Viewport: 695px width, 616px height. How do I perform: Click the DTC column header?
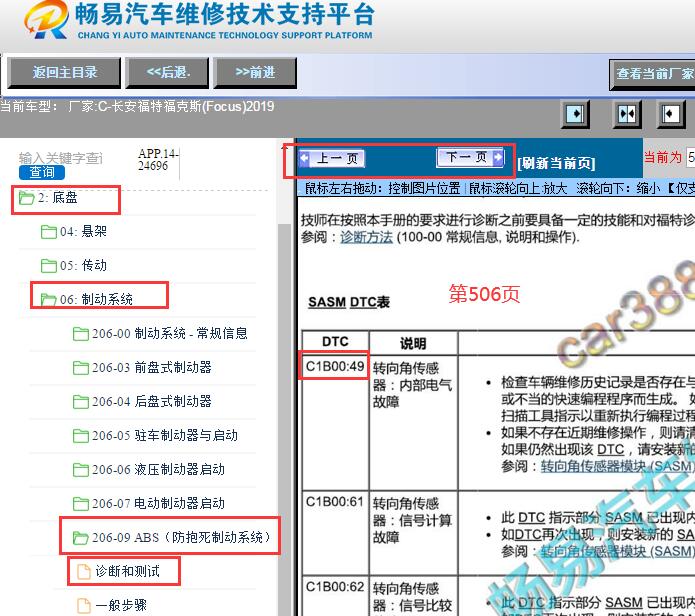(x=335, y=342)
